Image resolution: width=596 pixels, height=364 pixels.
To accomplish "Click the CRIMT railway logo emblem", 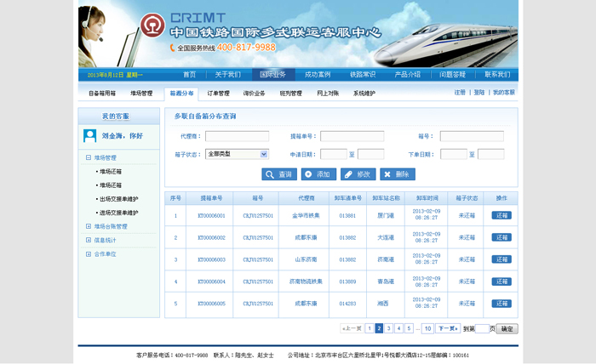I will [153, 26].
